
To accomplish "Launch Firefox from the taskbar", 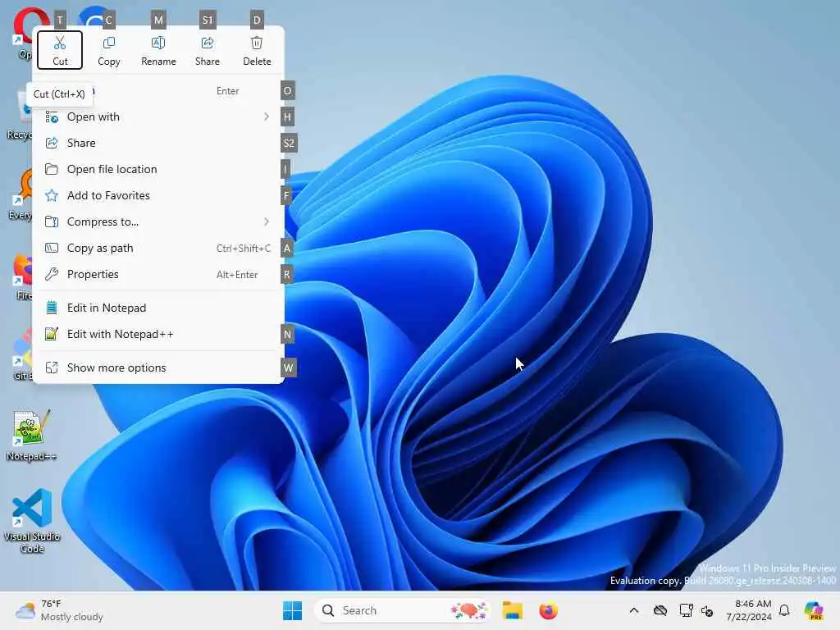I will (548, 610).
